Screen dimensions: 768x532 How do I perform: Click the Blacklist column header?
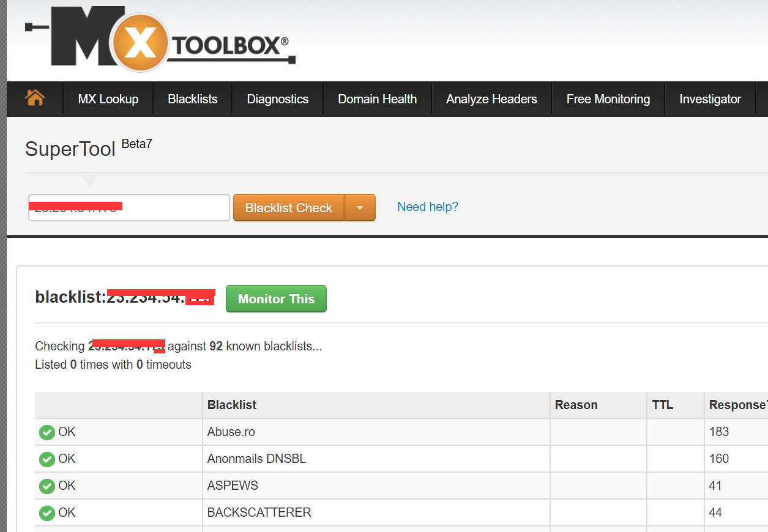point(232,405)
